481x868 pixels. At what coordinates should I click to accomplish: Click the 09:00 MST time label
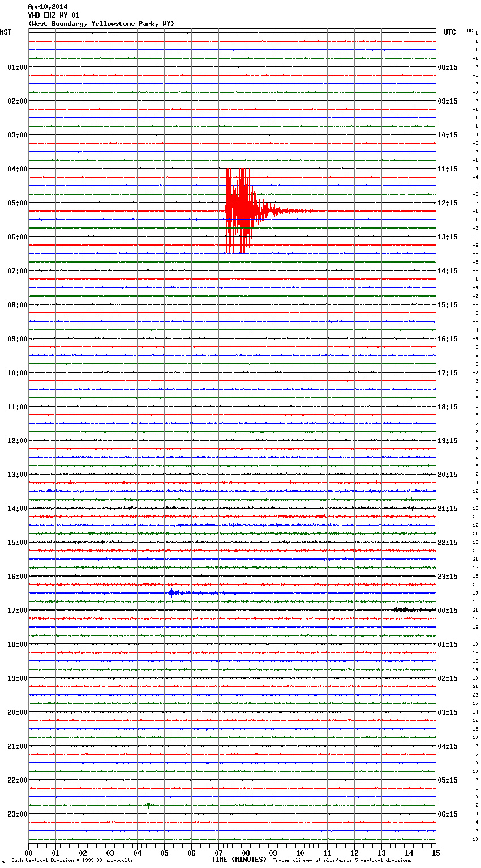point(18,339)
